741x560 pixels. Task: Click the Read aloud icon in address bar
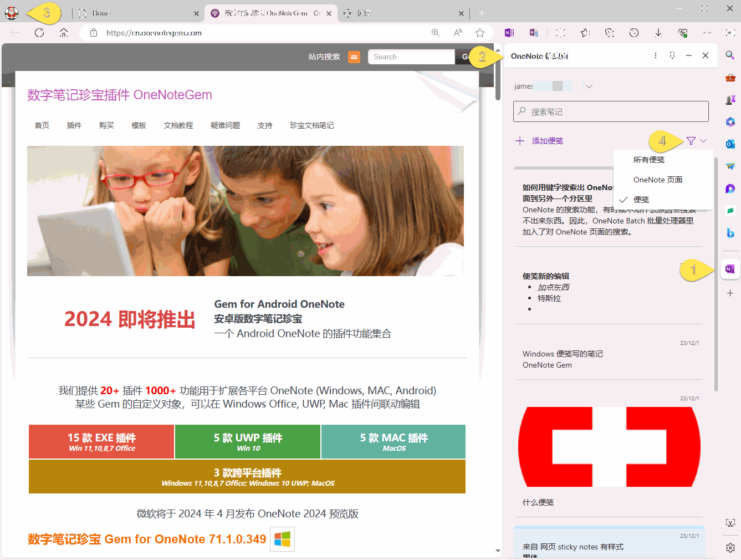458,33
